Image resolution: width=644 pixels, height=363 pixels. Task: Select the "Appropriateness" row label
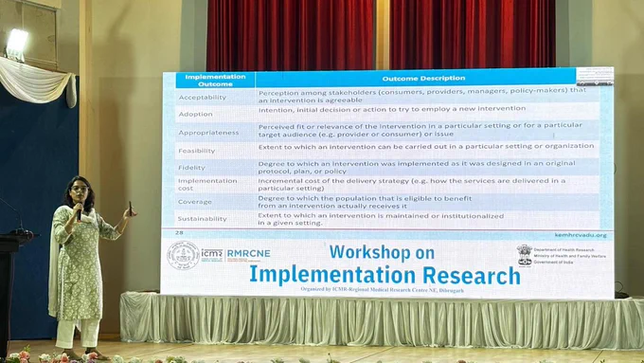208,133
